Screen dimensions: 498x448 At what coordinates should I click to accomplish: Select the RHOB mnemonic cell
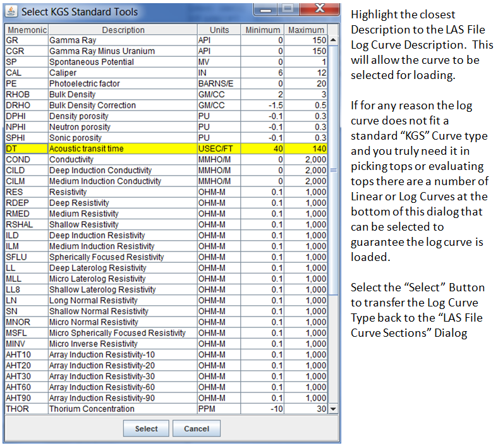pyautogui.click(x=27, y=94)
